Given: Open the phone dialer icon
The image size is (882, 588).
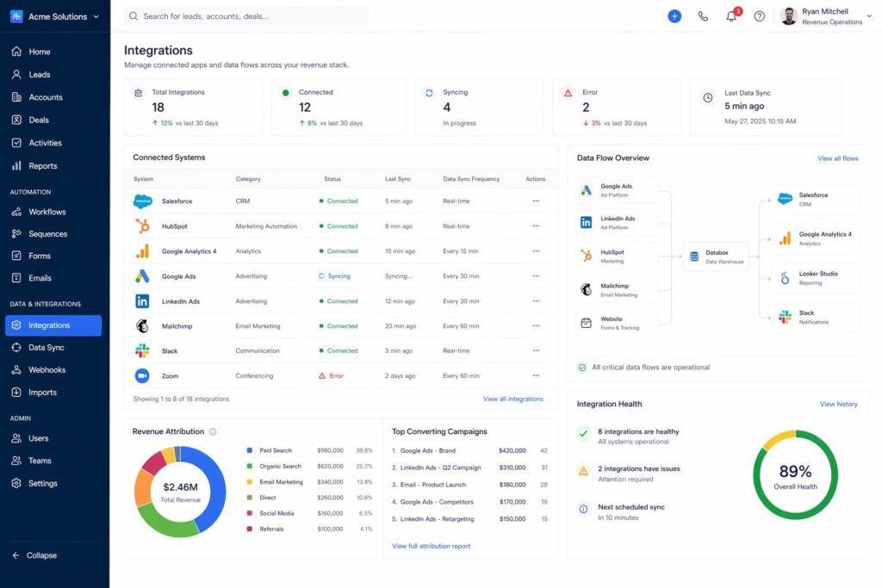Looking at the screenshot, I should click(x=703, y=16).
